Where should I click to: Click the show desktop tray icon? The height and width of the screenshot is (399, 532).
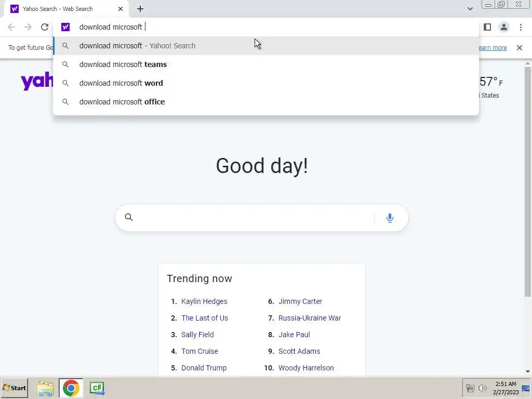click(526, 388)
